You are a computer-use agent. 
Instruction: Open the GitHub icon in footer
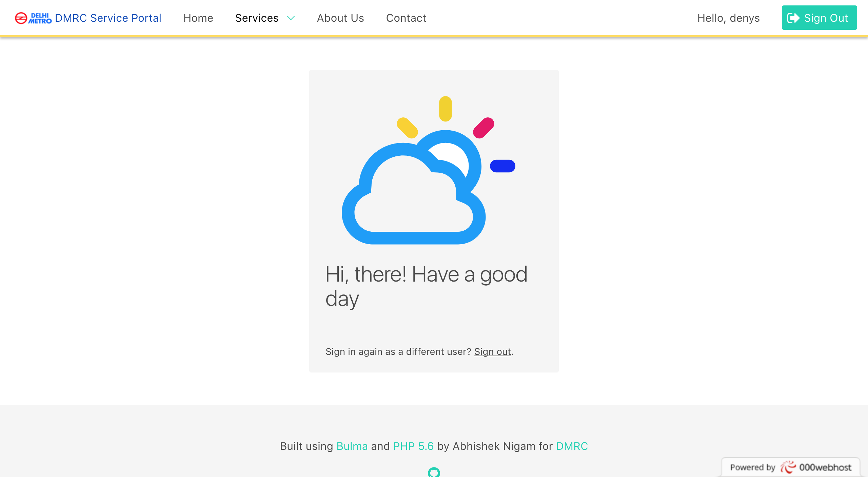pyautogui.click(x=434, y=472)
